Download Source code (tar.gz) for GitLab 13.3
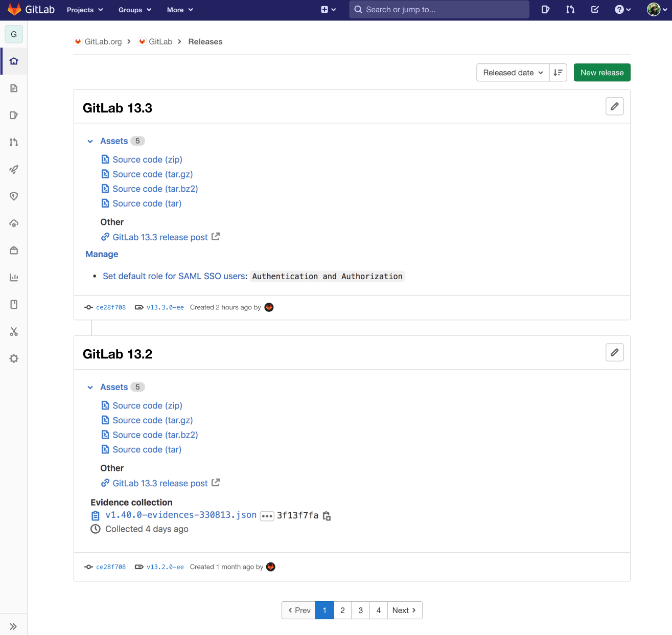 [x=152, y=174]
